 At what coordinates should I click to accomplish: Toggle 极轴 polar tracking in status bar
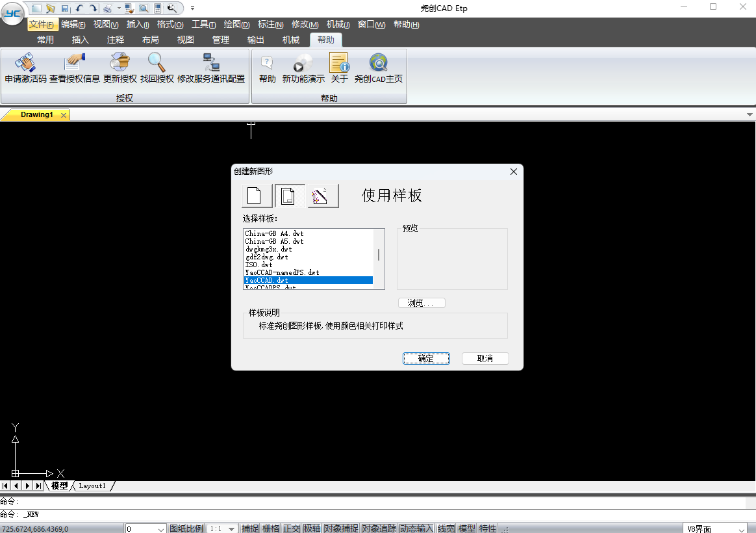click(312, 528)
